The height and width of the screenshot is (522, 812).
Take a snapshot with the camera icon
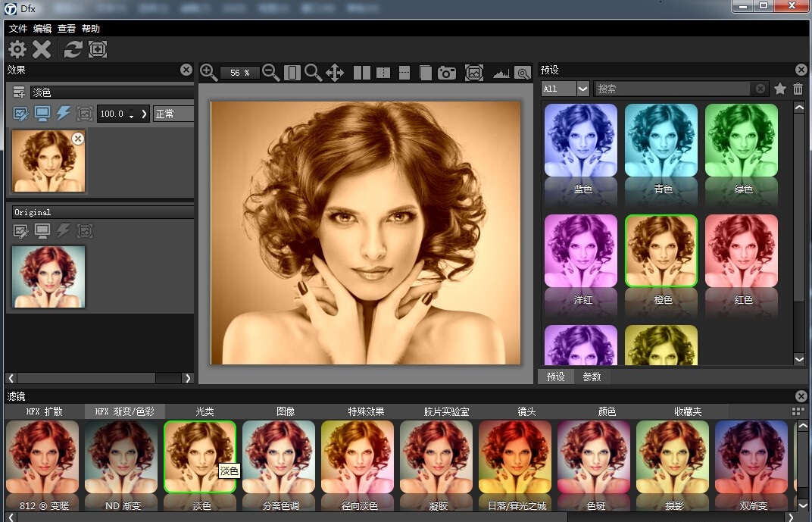point(448,73)
